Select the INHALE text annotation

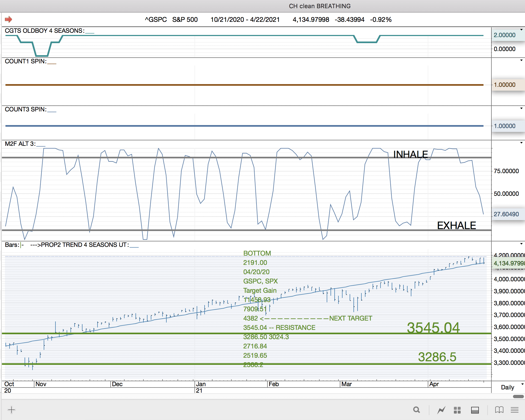click(410, 155)
